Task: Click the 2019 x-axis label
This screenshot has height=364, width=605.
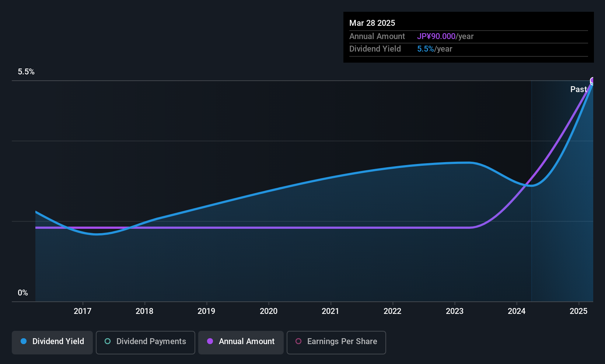Action: (206, 311)
